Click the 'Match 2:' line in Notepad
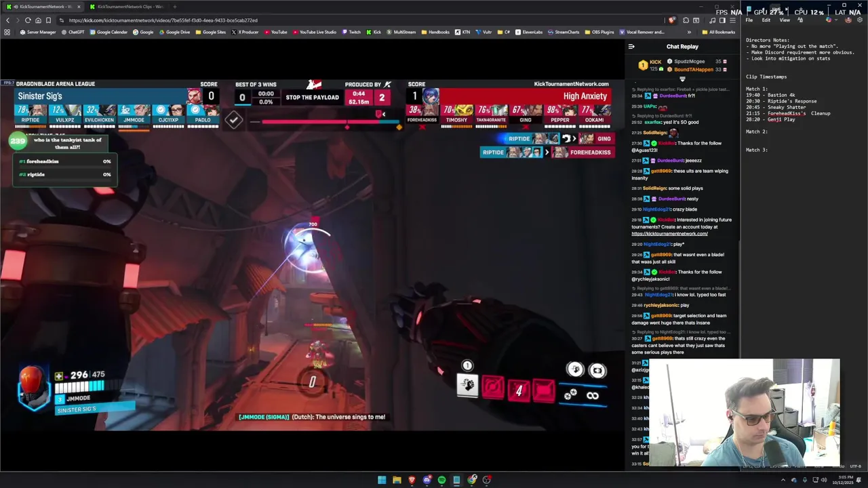The image size is (868, 488). click(x=757, y=131)
